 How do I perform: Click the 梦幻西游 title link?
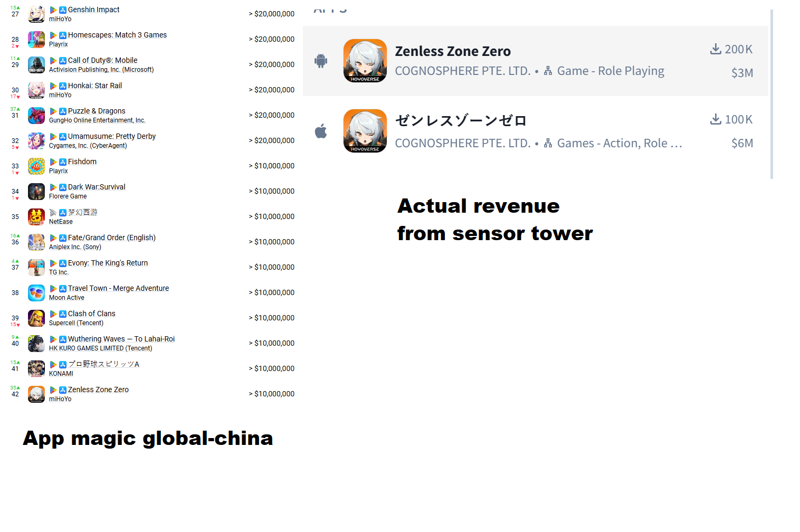83,213
